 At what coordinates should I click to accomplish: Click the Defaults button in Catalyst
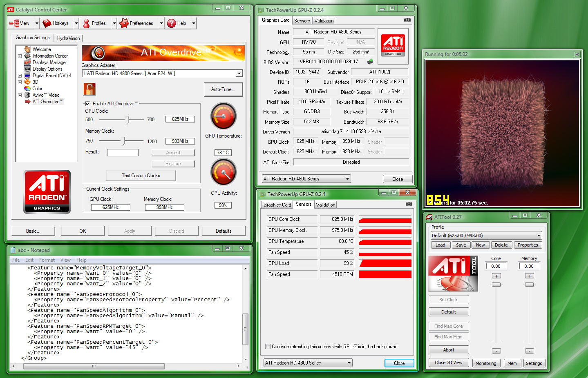(224, 231)
